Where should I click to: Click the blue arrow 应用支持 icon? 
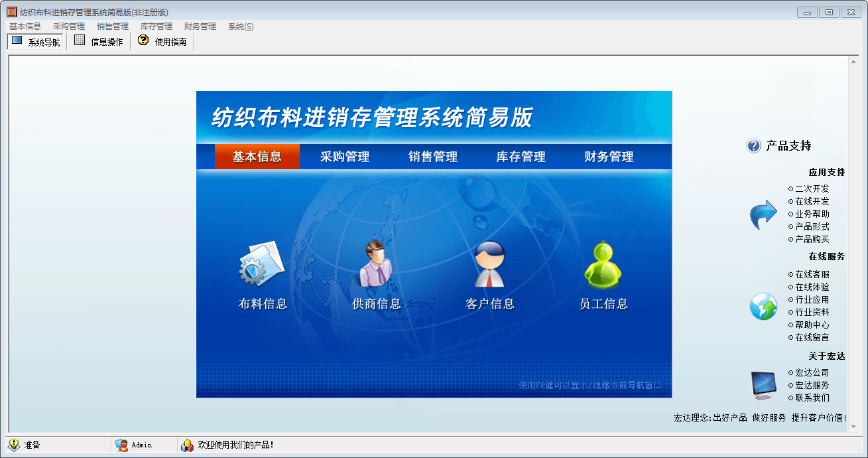[x=763, y=214]
